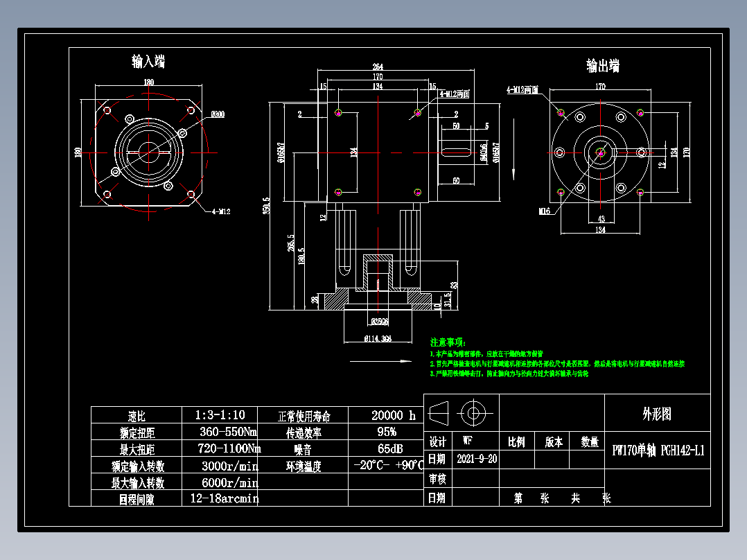Click the output shaft center cross mark
This screenshot has height=560, width=747.
click(599, 151)
